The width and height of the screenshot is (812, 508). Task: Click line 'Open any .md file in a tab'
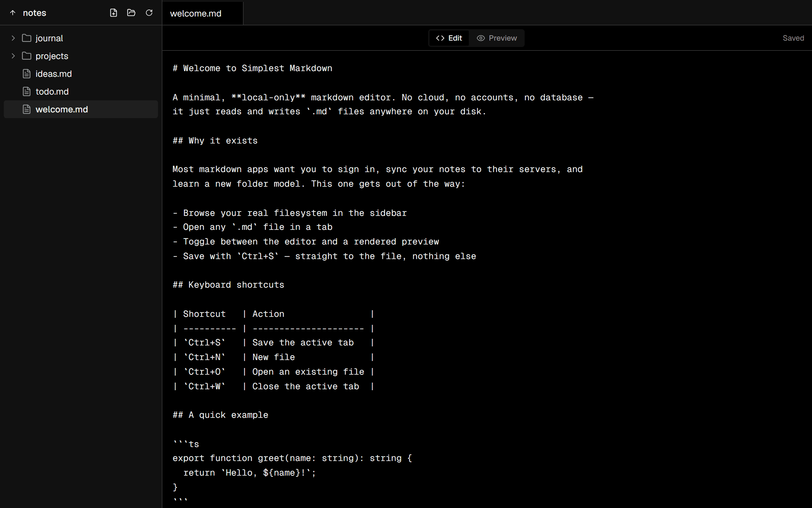tap(252, 227)
